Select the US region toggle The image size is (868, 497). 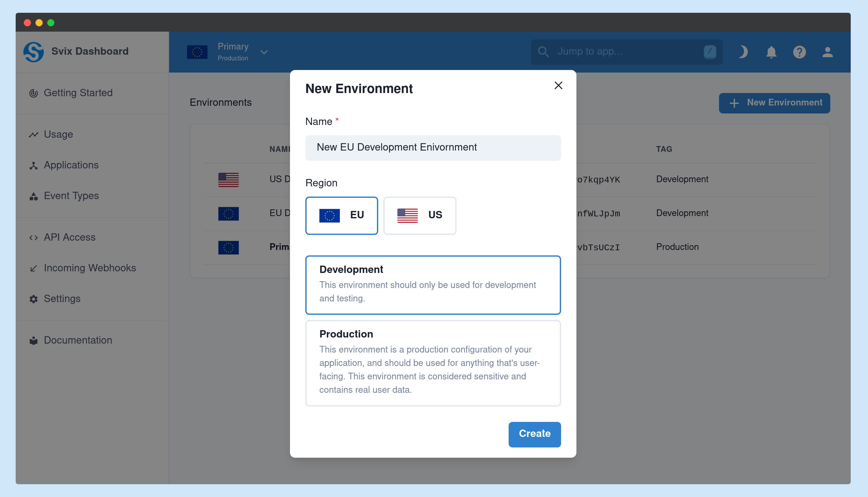pos(420,215)
